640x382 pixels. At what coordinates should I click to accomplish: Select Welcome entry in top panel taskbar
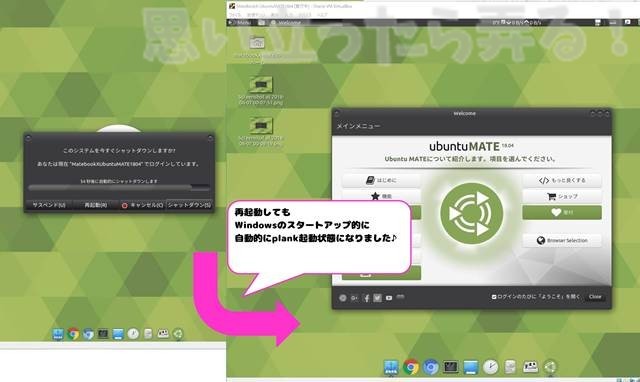[286, 23]
